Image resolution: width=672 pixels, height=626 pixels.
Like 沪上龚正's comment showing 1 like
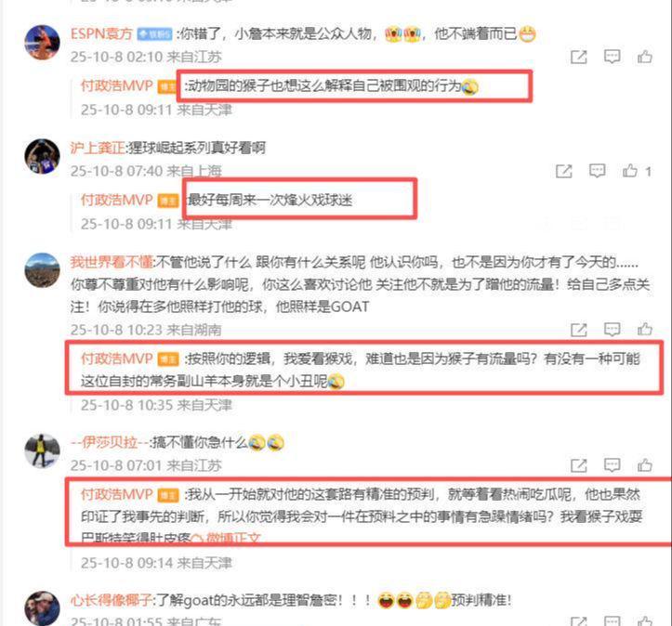[630, 171]
